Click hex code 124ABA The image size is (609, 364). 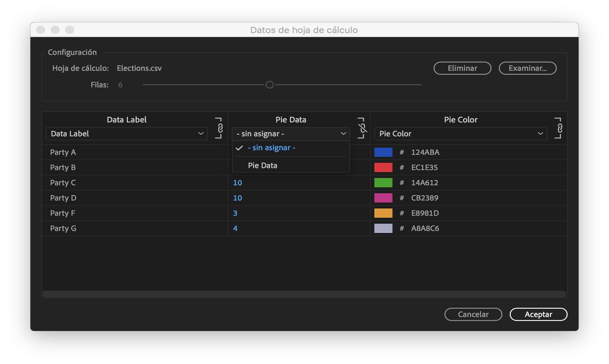tap(425, 152)
